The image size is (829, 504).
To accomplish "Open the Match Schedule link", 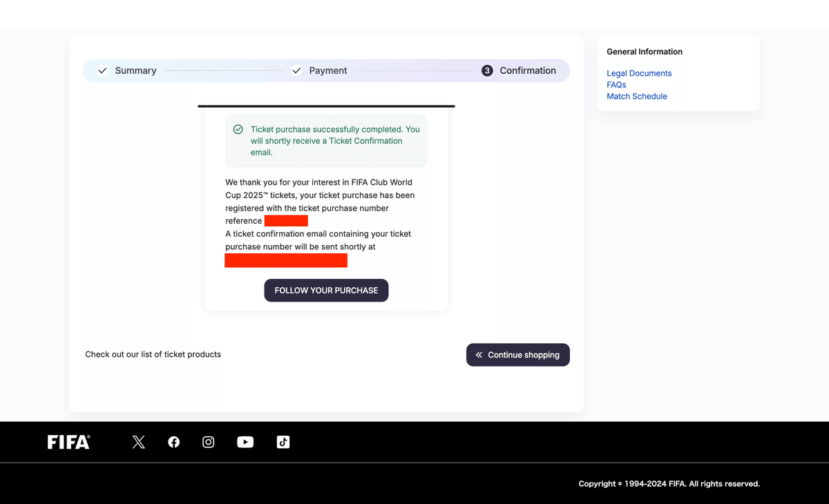I will tap(637, 97).
